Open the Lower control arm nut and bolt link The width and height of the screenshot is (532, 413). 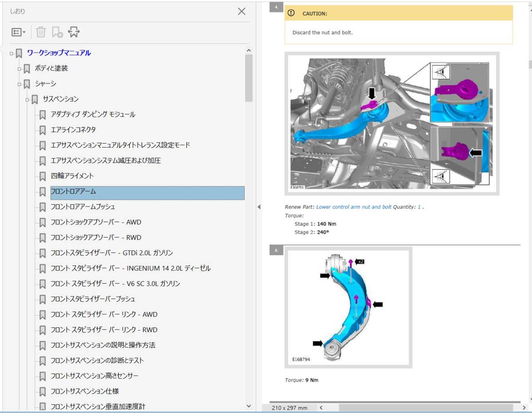tap(353, 207)
